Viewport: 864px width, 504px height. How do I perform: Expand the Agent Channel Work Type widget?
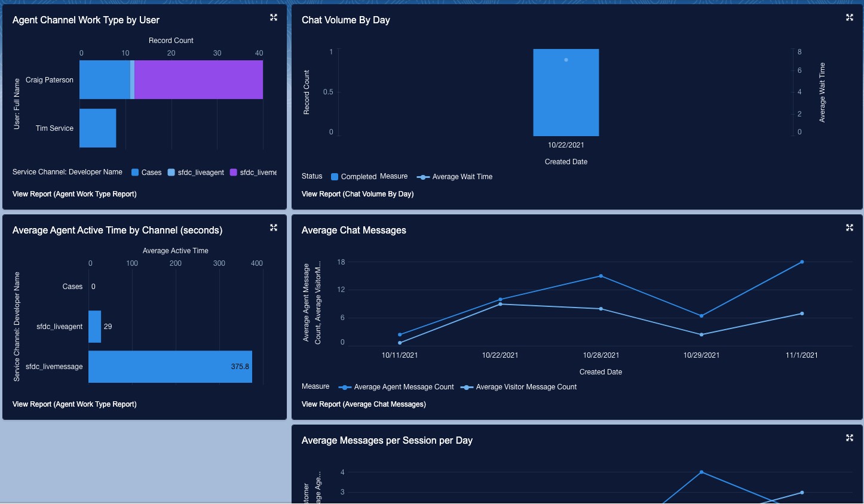pyautogui.click(x=273, y=17)
